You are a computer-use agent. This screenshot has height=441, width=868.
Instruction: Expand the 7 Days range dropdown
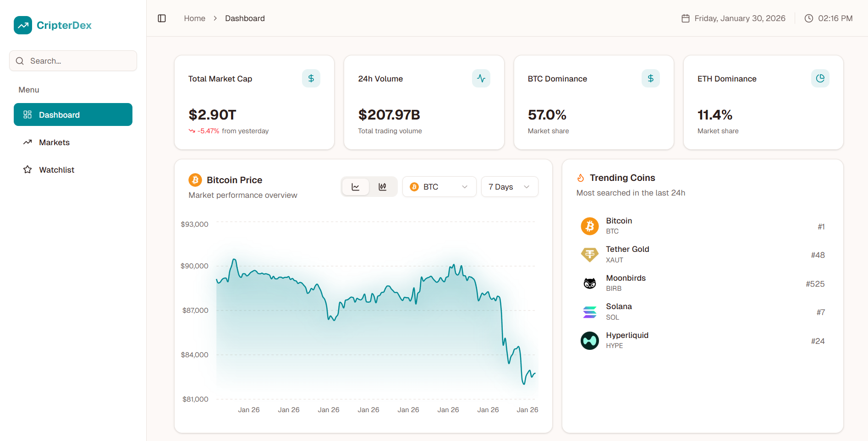click(509, 187)
